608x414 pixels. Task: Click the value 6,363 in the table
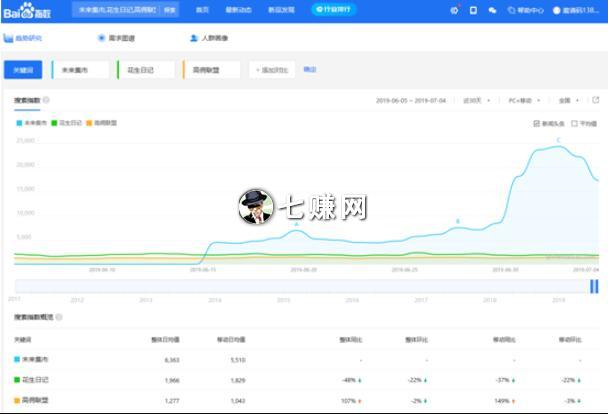(x=172, y=360)
